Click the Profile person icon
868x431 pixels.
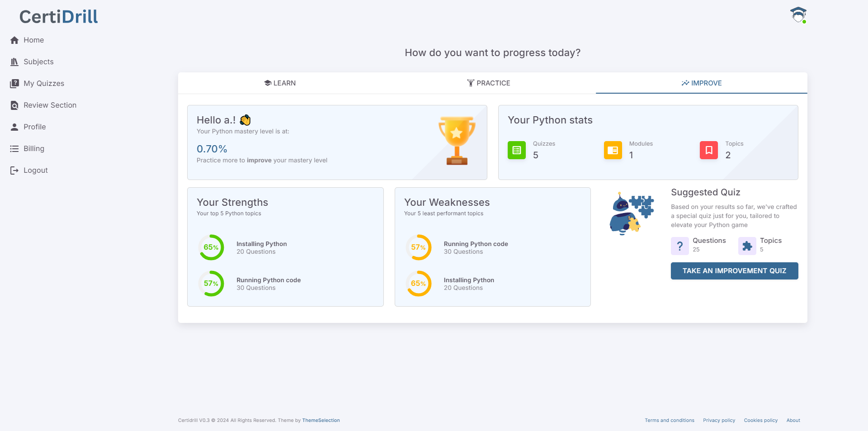coord(14,127)
